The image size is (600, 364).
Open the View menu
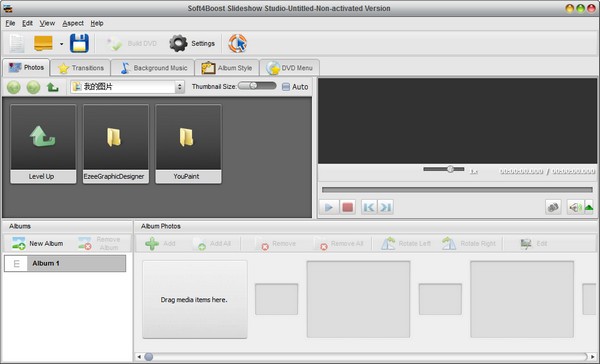tap(47, 23)
